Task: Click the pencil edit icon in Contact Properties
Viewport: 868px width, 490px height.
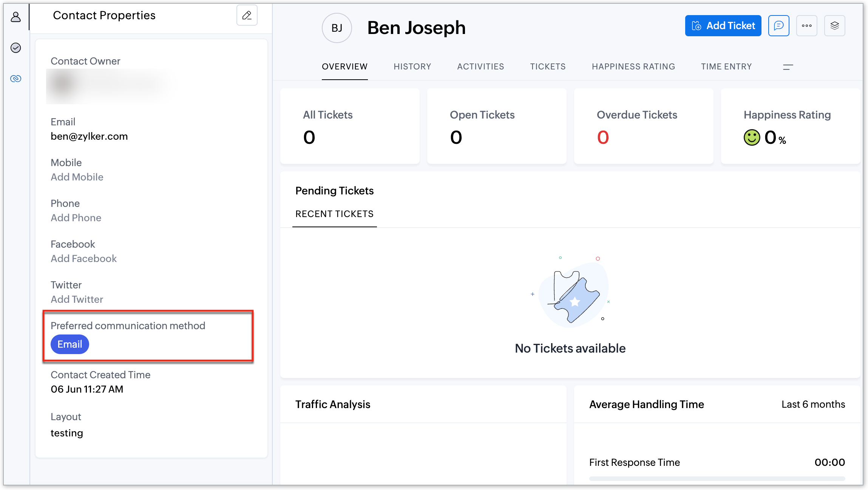Action: point(247,15)
